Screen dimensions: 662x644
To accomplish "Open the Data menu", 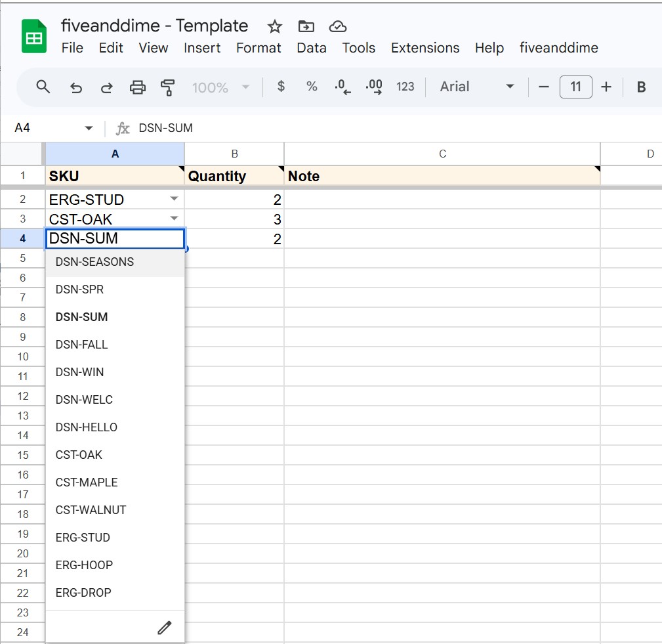I will pyautogui.click(x=312, y=48).
